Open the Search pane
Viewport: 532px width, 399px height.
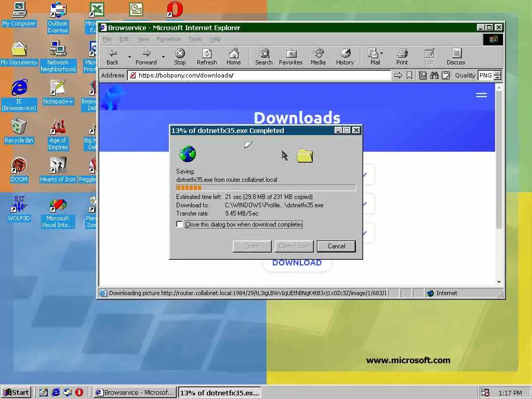(263, 57)
